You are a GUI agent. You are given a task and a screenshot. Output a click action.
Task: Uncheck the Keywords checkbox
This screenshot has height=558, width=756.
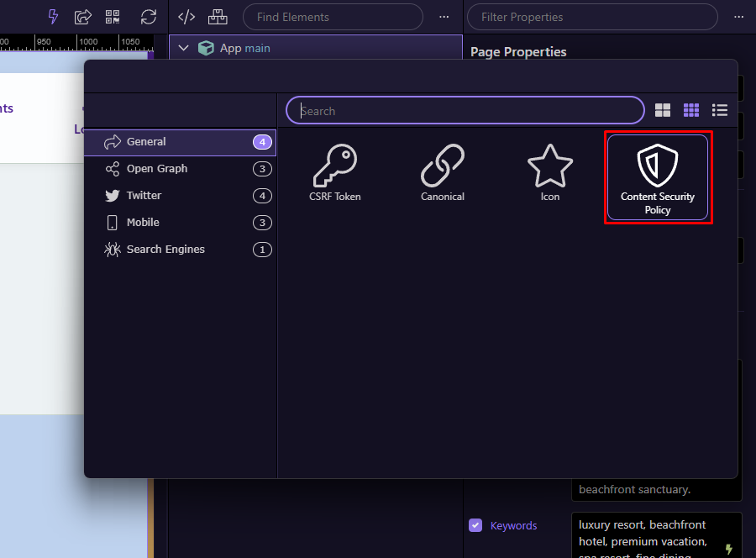coord(475,525)
